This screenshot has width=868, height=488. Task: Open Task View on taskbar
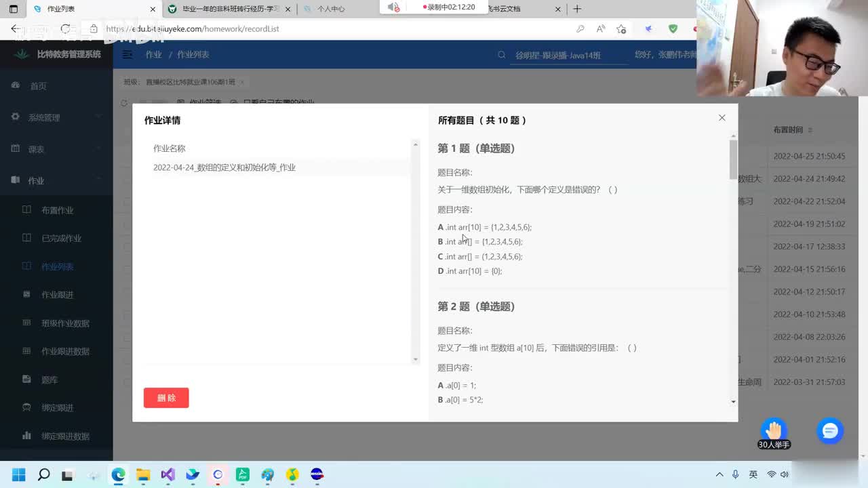67,474
